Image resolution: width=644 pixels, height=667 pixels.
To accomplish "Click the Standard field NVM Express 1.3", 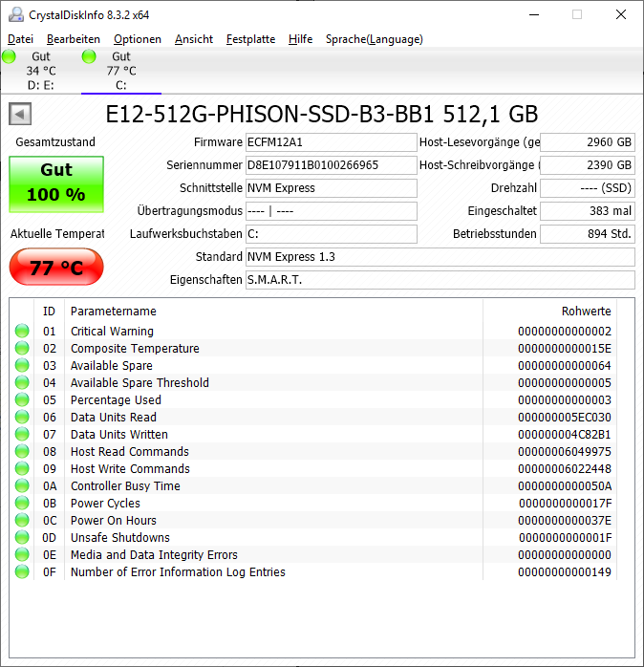I will tap(440, 257).
